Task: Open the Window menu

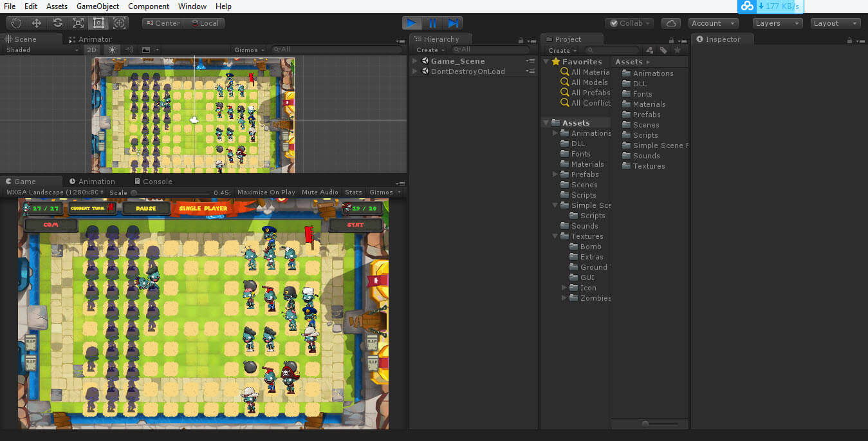Action: (x=192, y=6)
